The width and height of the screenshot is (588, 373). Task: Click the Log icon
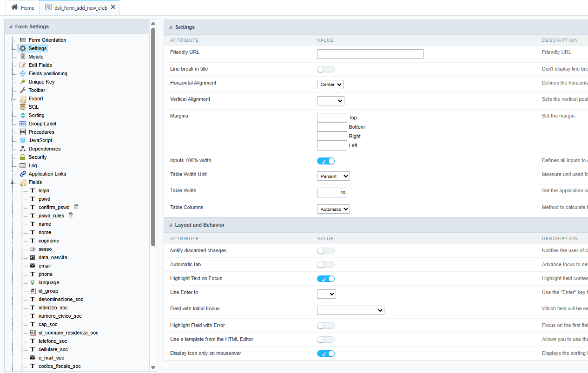point(23,165)
